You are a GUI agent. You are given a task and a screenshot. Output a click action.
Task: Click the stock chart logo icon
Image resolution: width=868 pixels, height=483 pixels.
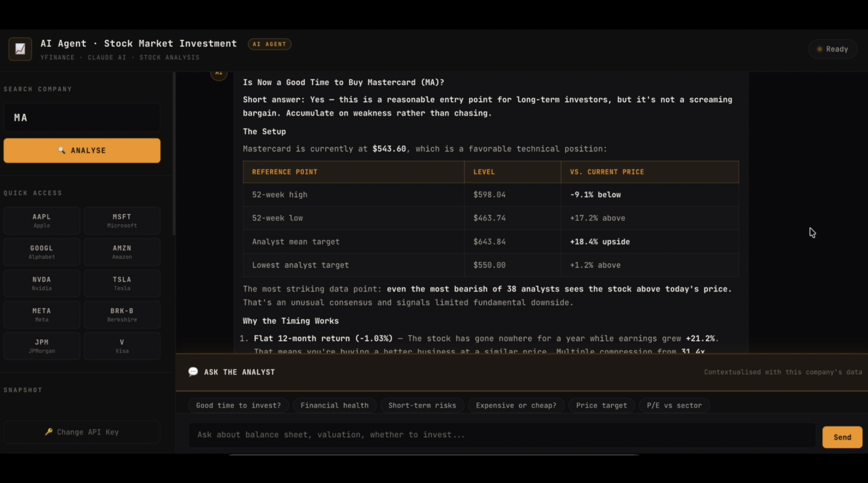pyautogui.click(x=20, y=49)
